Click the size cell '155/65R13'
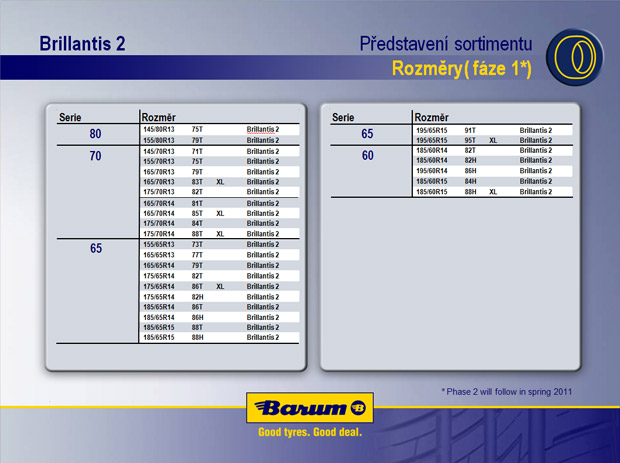The height and width of the screenshot is (463, 620). click(x=159, y=244)
